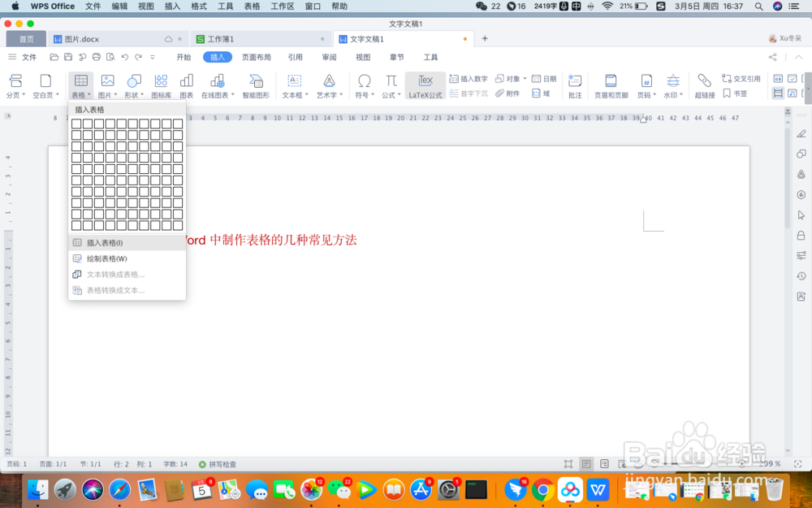Open the 图片 (Picture) insert tool
This screenshot has width=812, height=508.
(x=106, y=85)
